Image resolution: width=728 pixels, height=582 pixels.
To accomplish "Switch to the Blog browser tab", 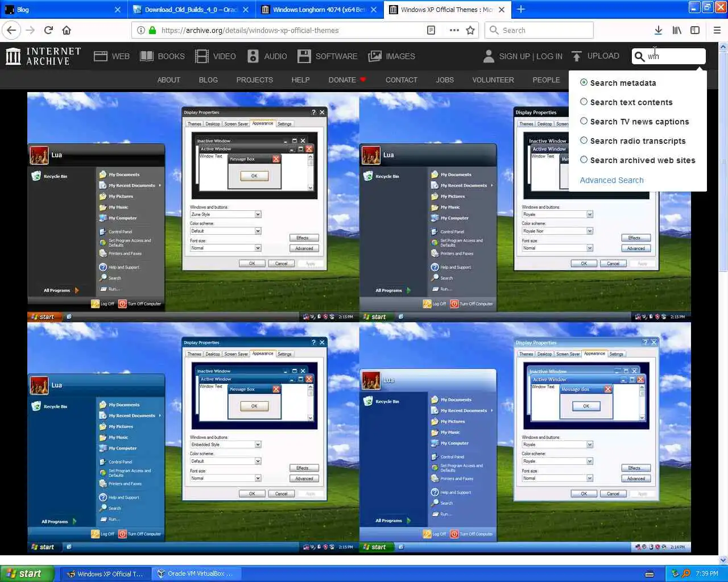I will (63, 9).
